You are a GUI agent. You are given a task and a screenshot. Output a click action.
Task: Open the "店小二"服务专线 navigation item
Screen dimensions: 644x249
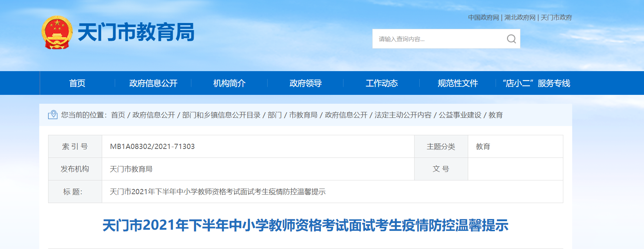536,83
